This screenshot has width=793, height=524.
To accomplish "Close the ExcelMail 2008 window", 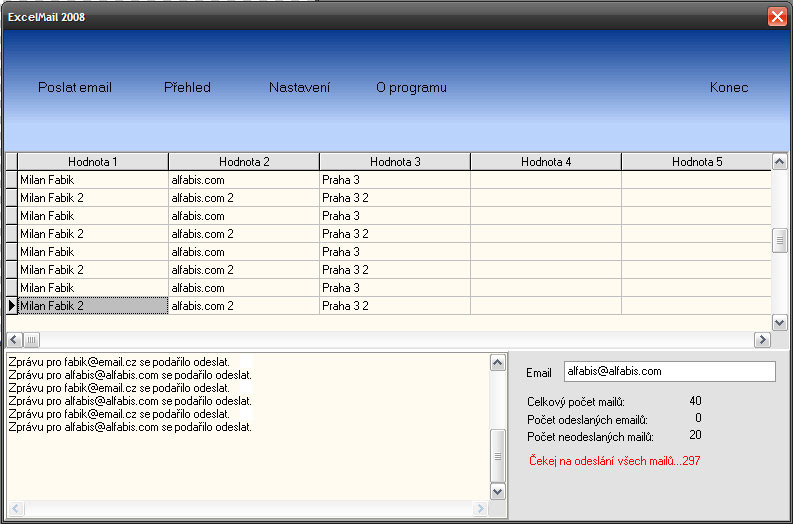I will tap(777, 17).
